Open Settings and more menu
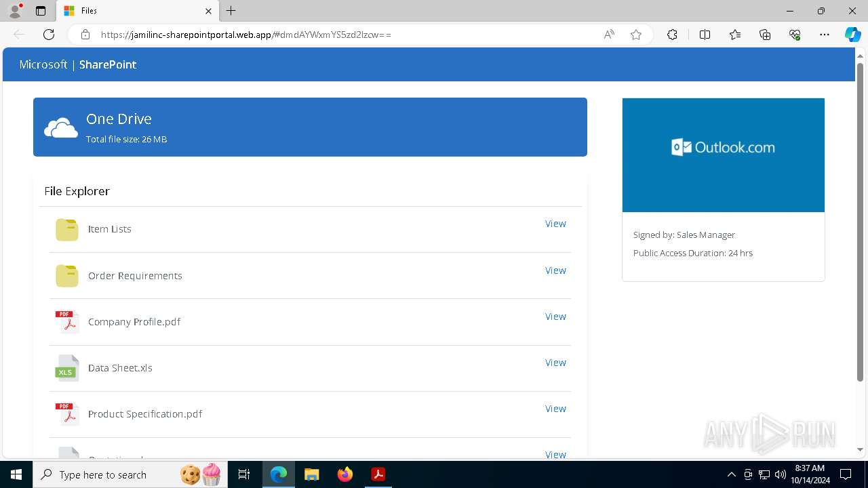868x488 pixels. [825, 35]
